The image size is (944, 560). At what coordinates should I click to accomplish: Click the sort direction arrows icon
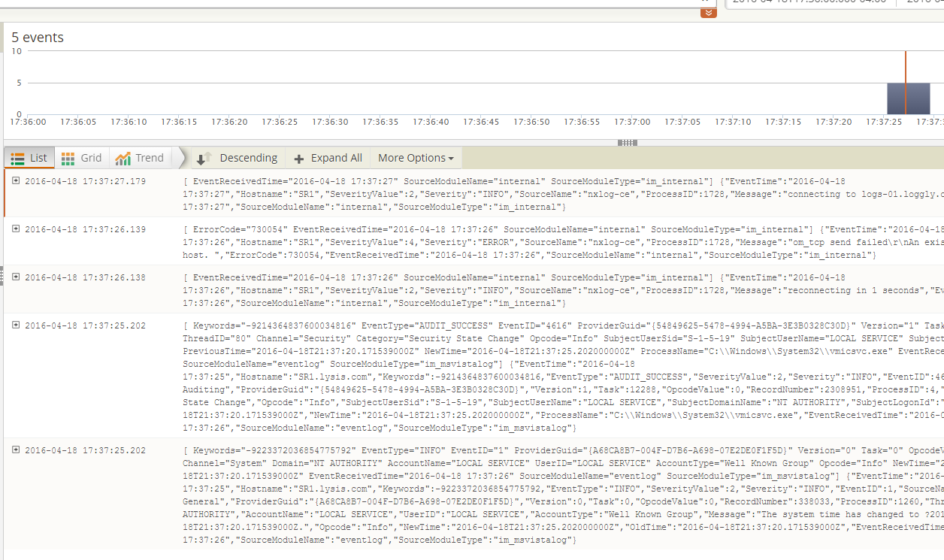pos(204,159)
